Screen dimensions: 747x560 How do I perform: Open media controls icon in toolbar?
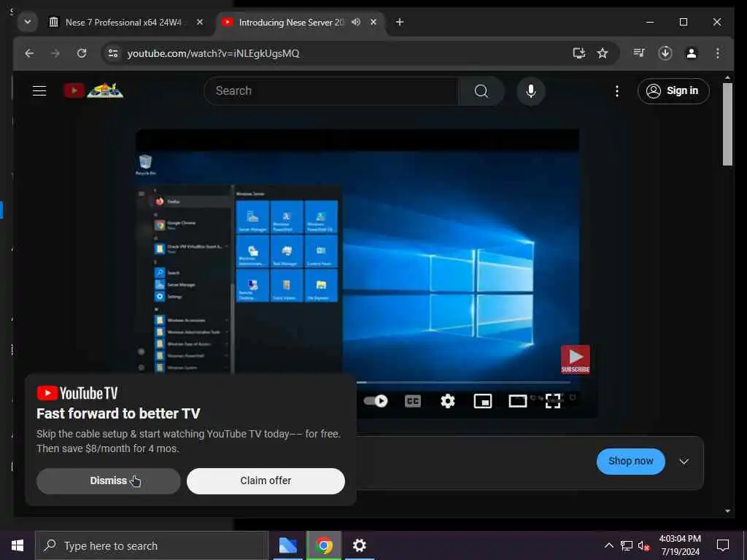point(639,53)
